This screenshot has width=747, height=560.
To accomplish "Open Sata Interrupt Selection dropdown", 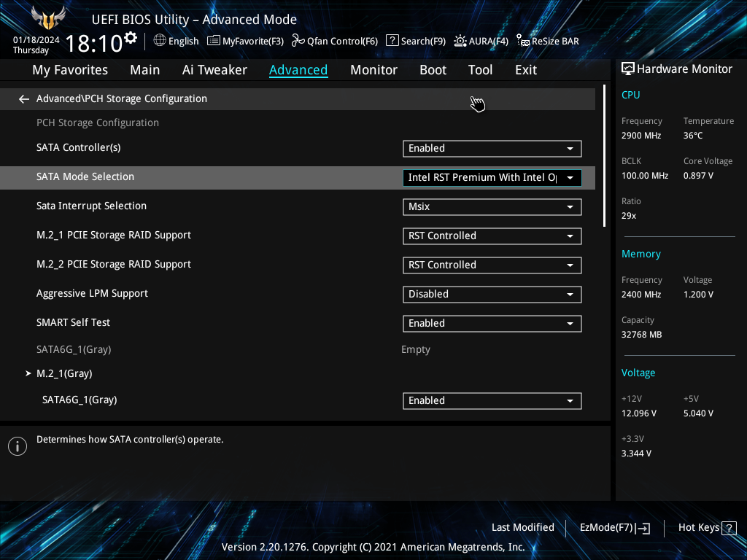I will pos(492,207).
